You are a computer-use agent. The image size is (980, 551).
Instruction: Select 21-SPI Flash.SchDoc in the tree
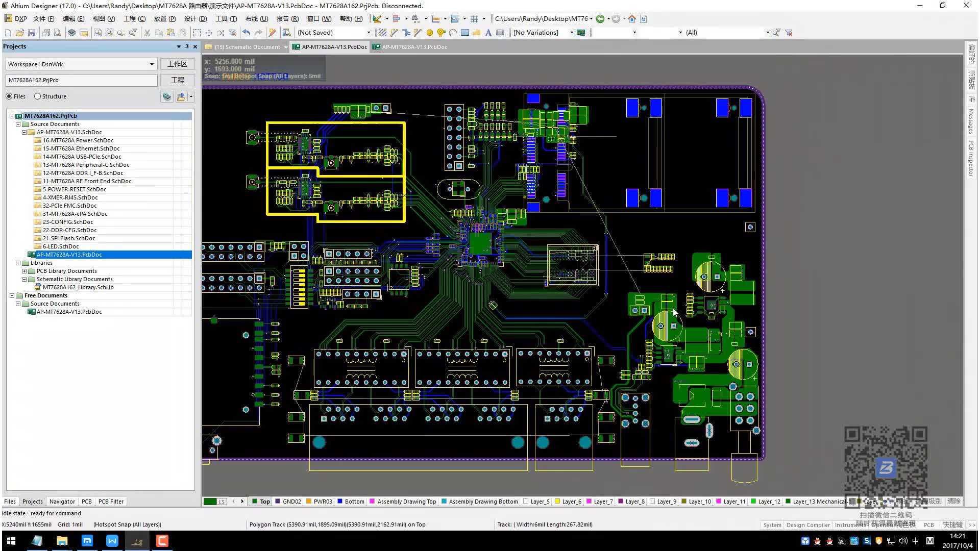[x=69, y=238]
